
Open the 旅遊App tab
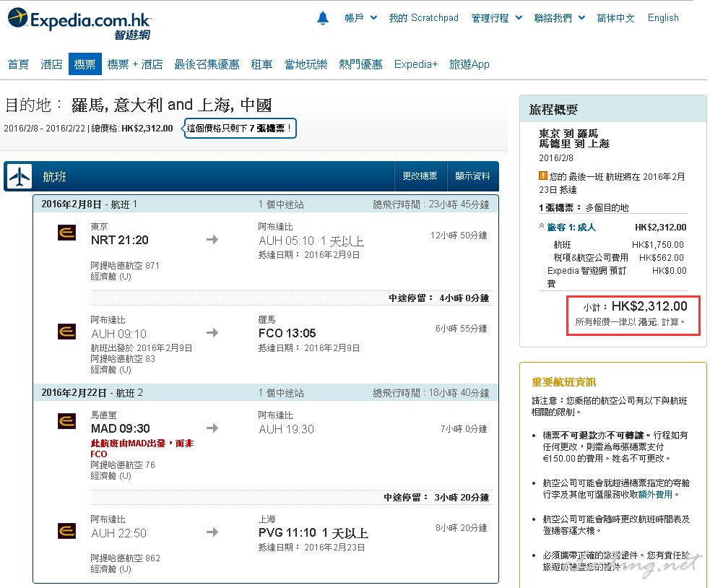click(469, 64)
